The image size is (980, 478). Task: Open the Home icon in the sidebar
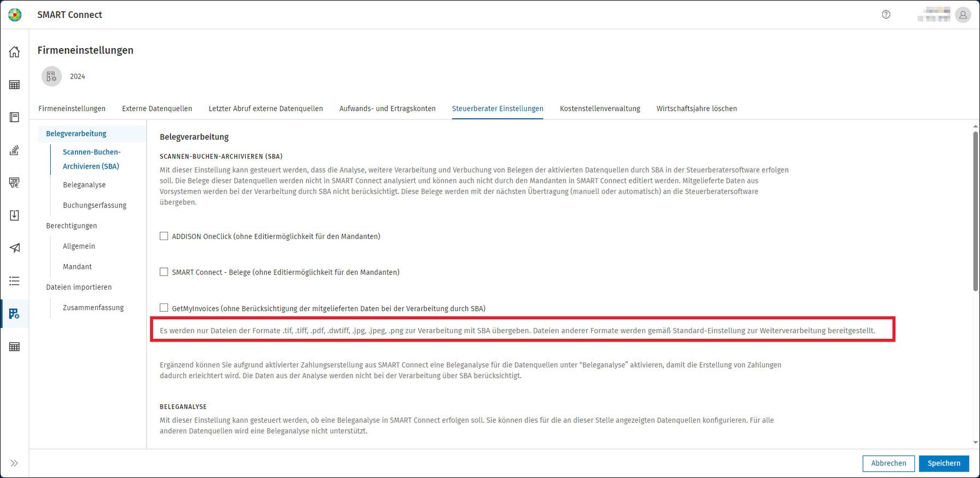point(15,52)
